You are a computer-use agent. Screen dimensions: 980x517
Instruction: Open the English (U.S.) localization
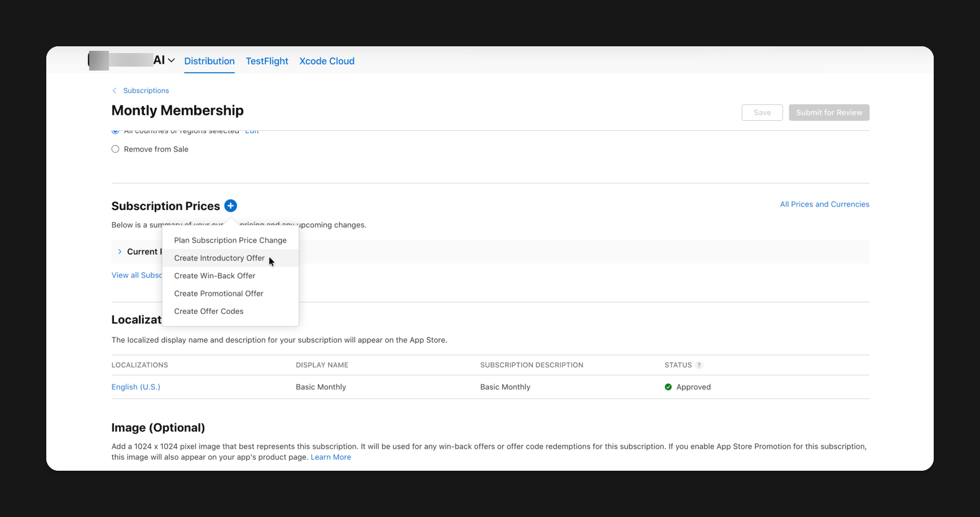click(x=136, y=387)
